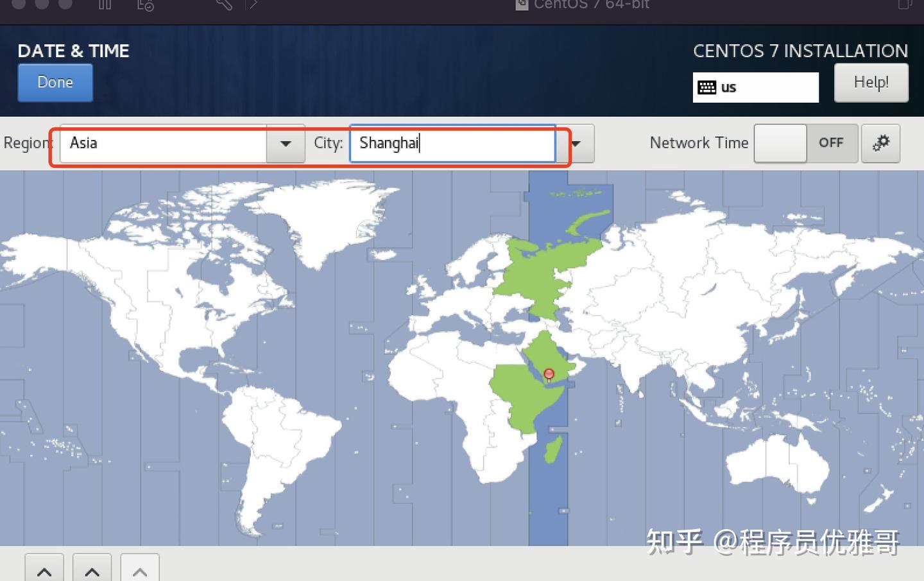Open the City dropdown next to Shanghai
Viewport: 924px width, 581px height.
(x=577, y=144)
